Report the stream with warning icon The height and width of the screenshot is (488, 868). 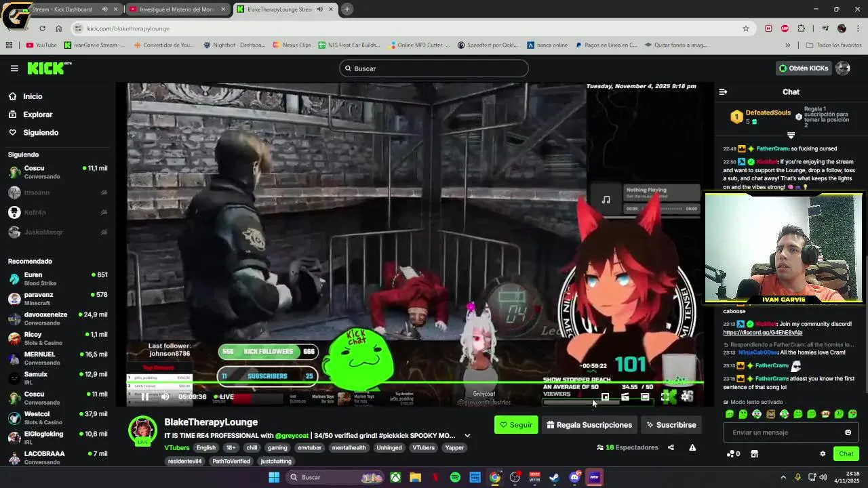pos(692,447)
